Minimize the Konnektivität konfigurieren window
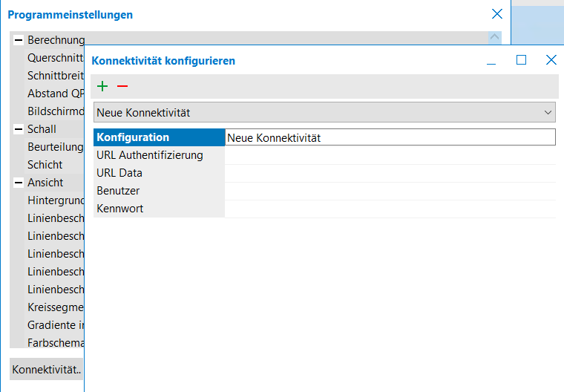This screenshot has height=392, width=564. coord(491,61)
